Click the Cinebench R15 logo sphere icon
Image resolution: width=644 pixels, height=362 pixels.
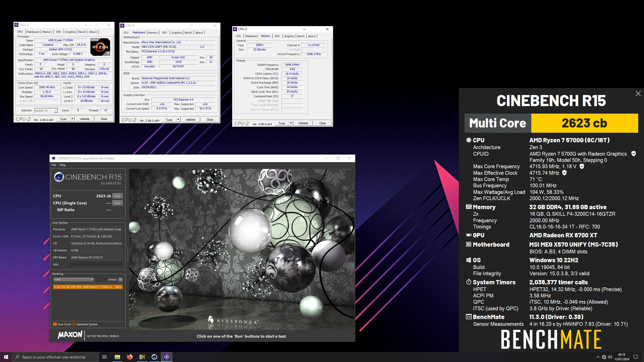(x=59, y=177)
